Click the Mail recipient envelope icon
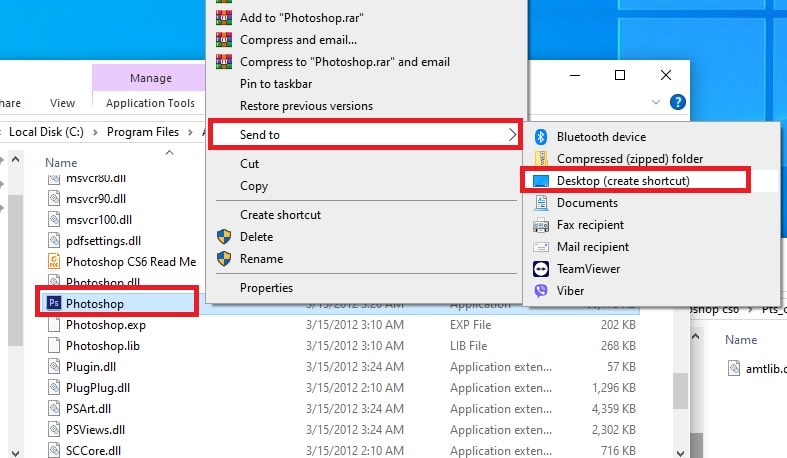Image resolution: width=787 pixels, height=458 pixels. [x=541, y=247]
